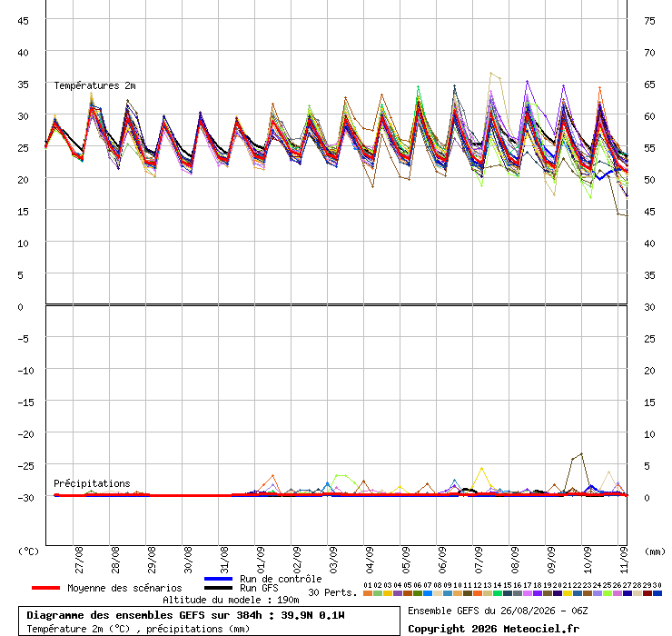Click the 'Précipitations' chart label

pos(92,483)
